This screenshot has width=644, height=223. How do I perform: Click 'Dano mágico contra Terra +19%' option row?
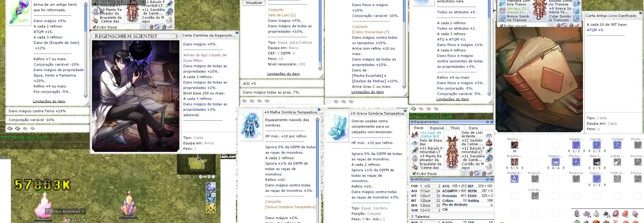[x=47, y=111]
